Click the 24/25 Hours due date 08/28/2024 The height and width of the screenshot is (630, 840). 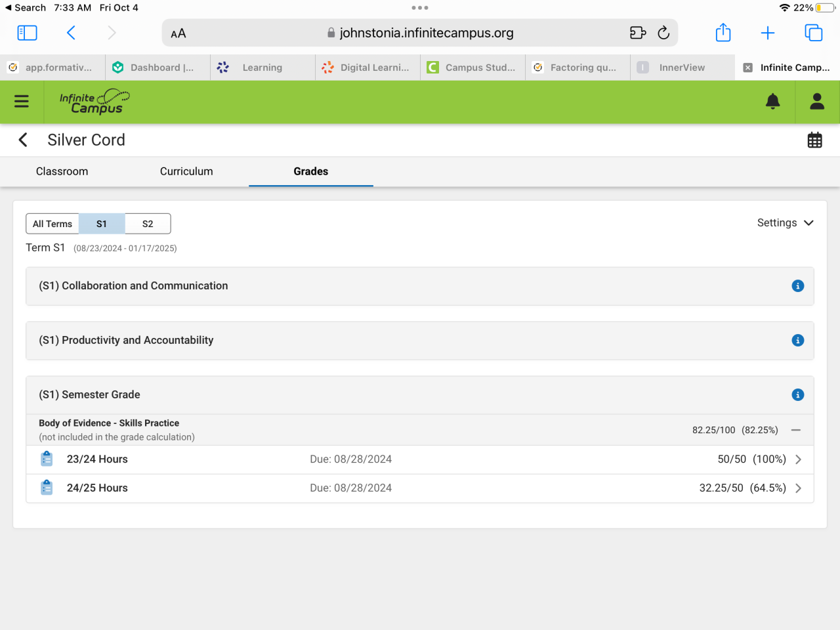click(350, 488)
